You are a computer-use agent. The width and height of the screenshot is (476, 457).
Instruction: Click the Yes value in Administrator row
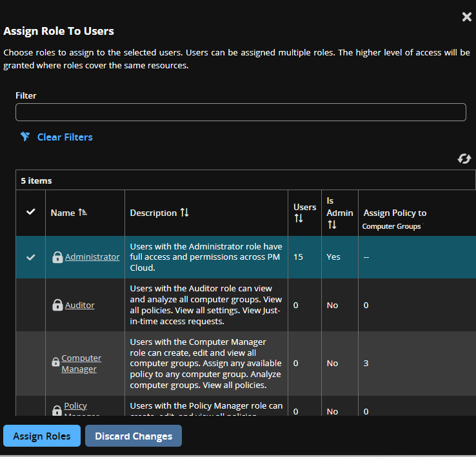(333, 257)
